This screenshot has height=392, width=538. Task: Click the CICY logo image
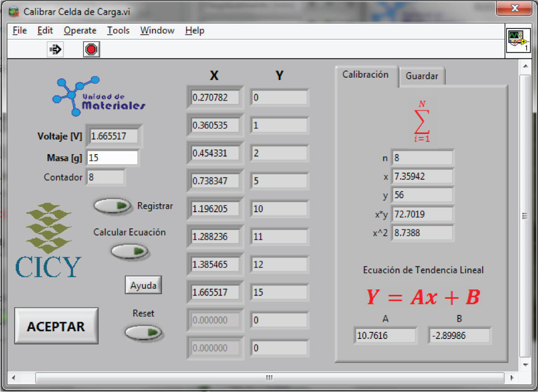coord(49,241)
